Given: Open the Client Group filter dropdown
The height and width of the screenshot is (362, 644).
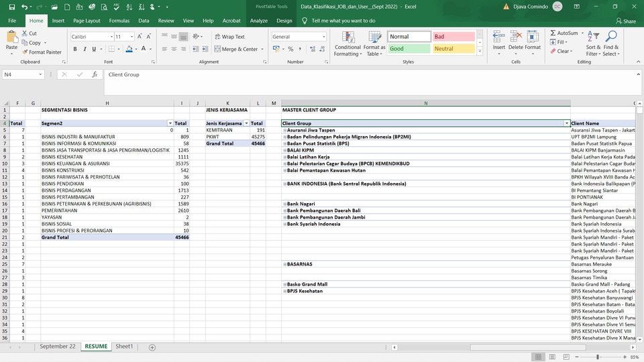Looking at the screenshot, I should 567,123.
